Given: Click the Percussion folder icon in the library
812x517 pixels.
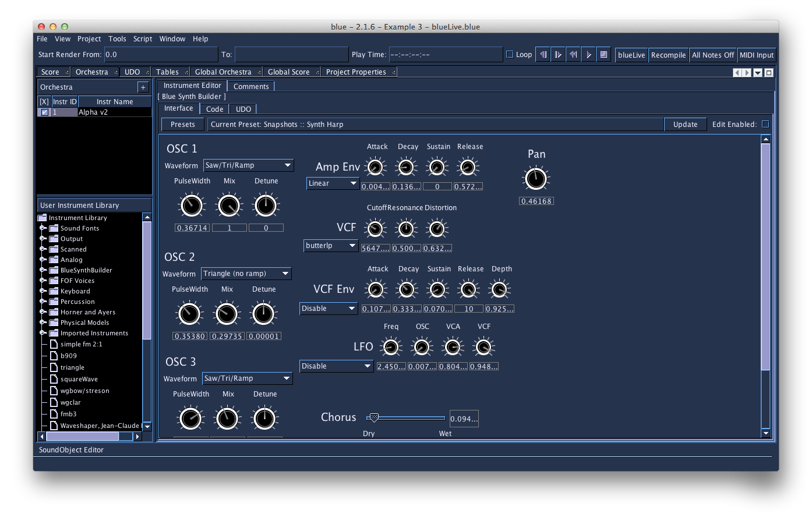Looking at the screenshot, I should [x=52, y=302].
